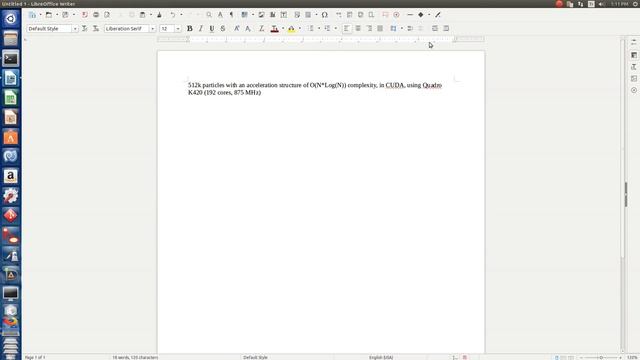
Task: Run the Spelling check icon
Action: (x=220, y=15)
